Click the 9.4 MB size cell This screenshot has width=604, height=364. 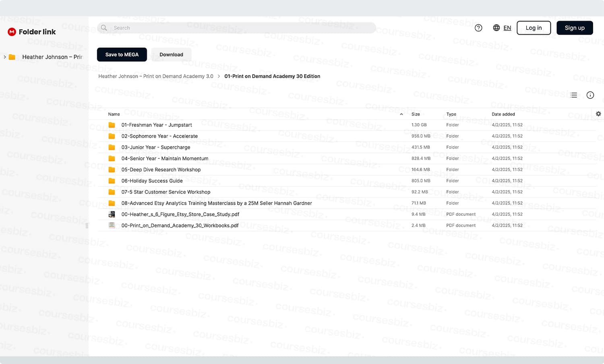click(418, 214)
